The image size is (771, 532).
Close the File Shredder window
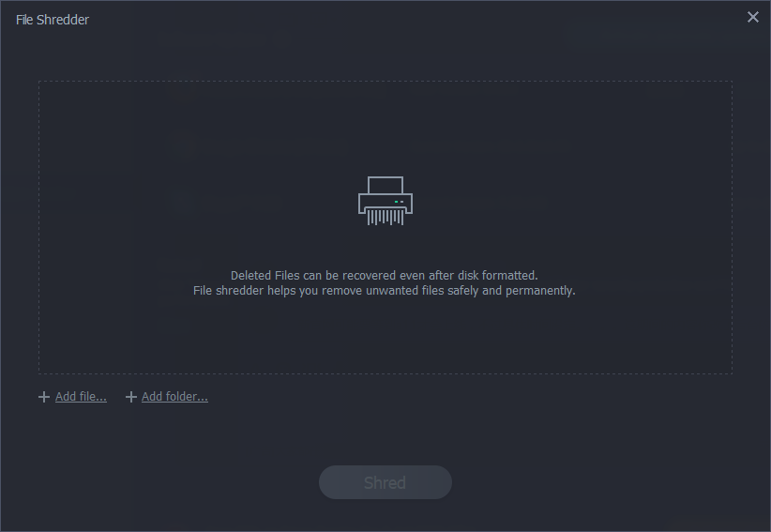(753, 17)
